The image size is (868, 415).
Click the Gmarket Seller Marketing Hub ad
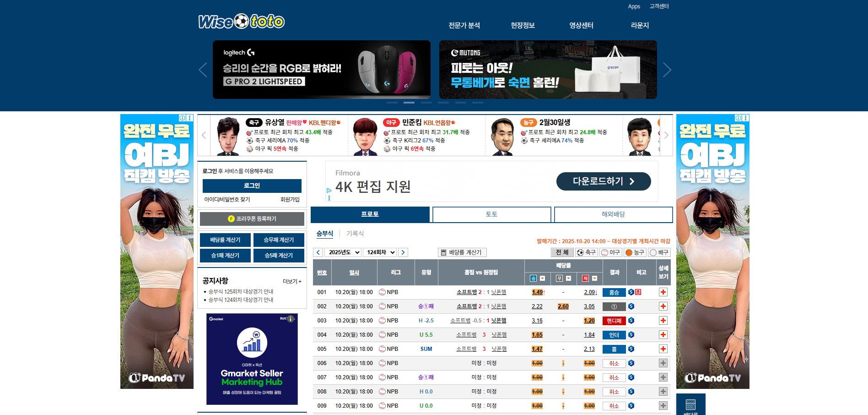click(252, 359)
